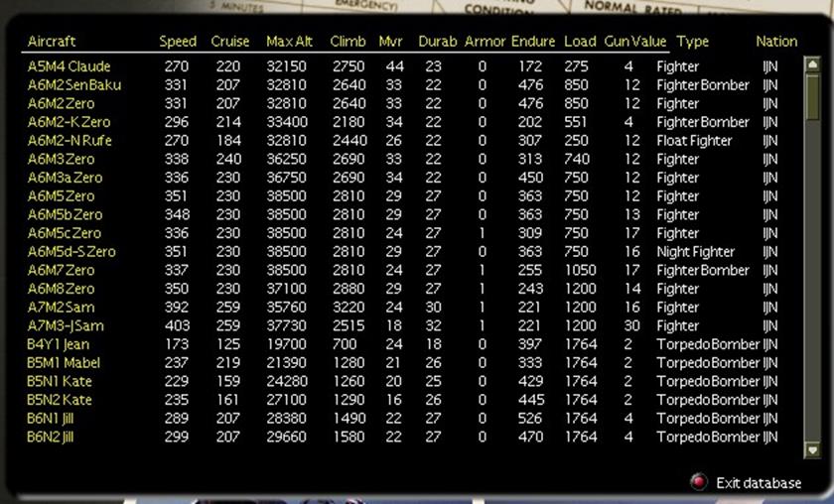Click endure value 526 for B6N1 Jill
This screenshot has width=834, height=504.
click(x=530, y=419)
